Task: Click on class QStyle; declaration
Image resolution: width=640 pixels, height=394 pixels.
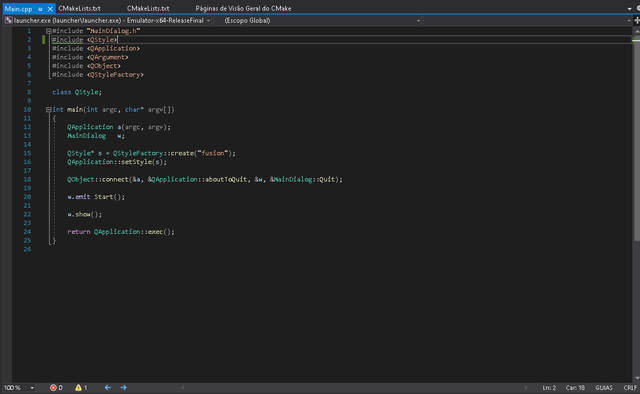Action: click(x=77, y=92)
